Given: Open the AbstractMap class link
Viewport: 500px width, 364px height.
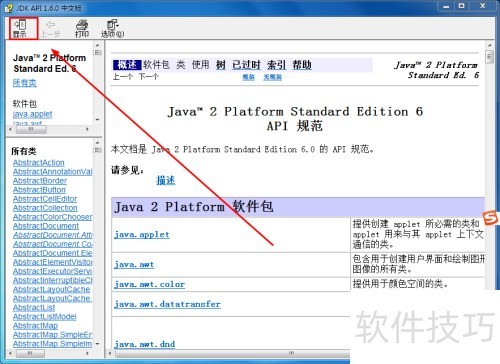Looking at the screenshot, I should click(x=35, y=325).
